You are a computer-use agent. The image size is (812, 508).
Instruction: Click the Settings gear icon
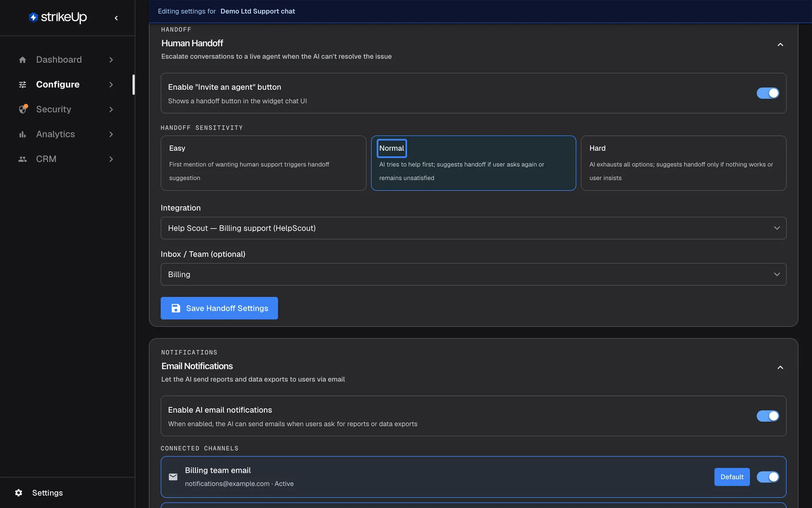18,493
